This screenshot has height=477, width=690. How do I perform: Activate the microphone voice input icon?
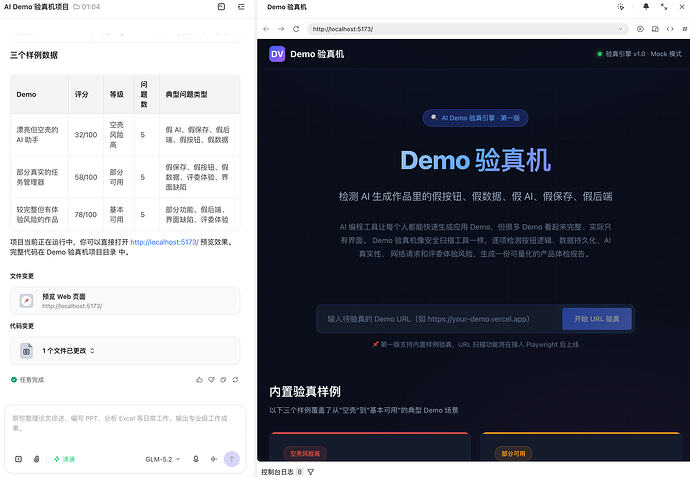pyautogui.click(x=196, y=459)
